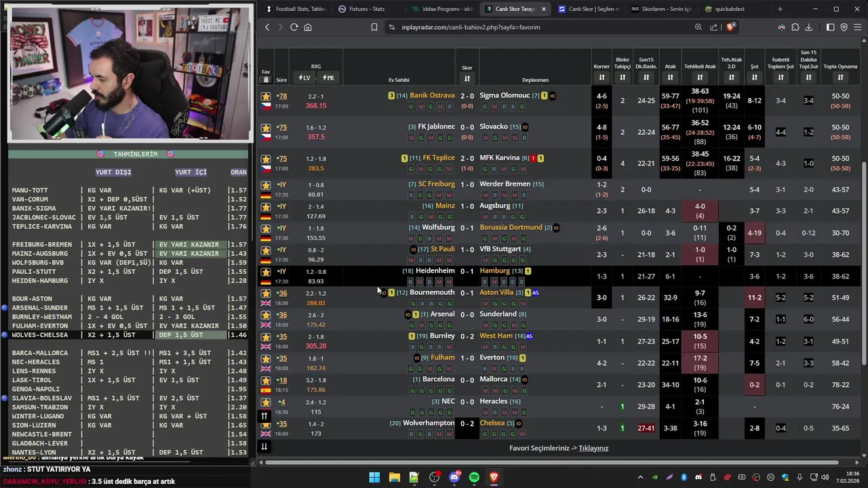The height and width of the screenshot is (488, 868).
Task: Switch to Skorlarım tab
Action: click(x=661, y=9)
